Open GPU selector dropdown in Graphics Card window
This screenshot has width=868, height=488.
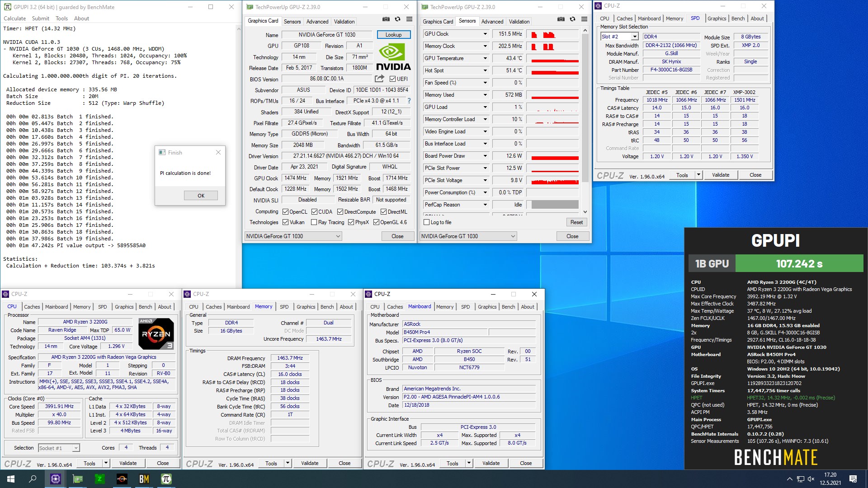tap(293, 236)
